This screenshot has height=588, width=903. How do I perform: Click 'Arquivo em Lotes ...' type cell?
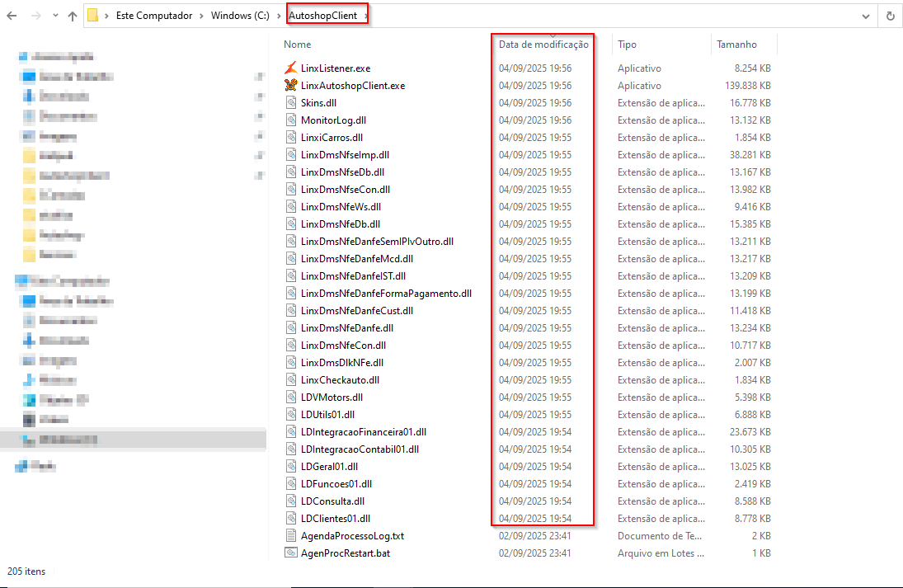coord(661,553)
